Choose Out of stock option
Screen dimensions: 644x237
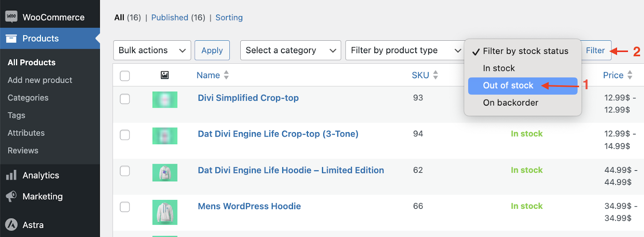pos(522,86)
